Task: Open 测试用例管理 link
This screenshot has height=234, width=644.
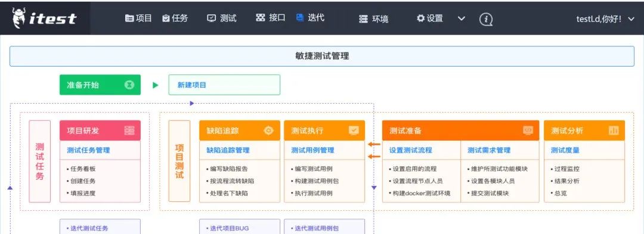Action: [312, 150]
